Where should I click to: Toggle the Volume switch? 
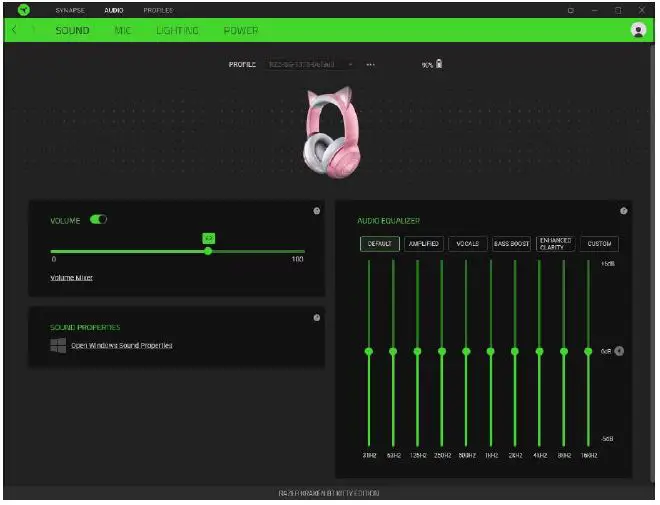point(98,220)
